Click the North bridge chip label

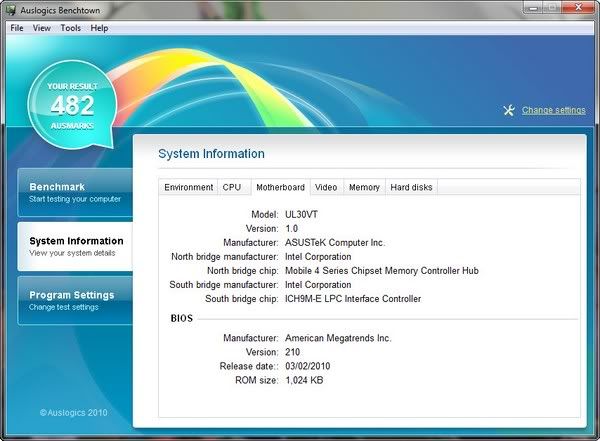(x=243, y=271)
